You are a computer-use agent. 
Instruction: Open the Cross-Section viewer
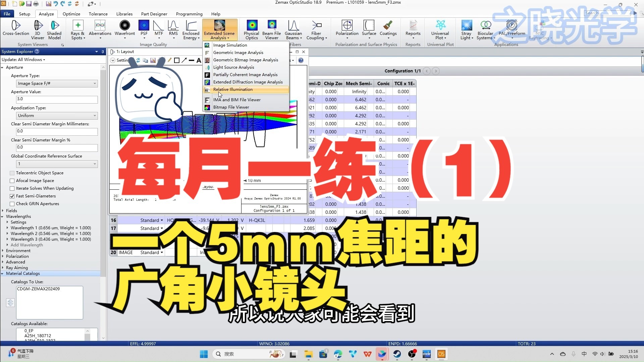(15, 30)
